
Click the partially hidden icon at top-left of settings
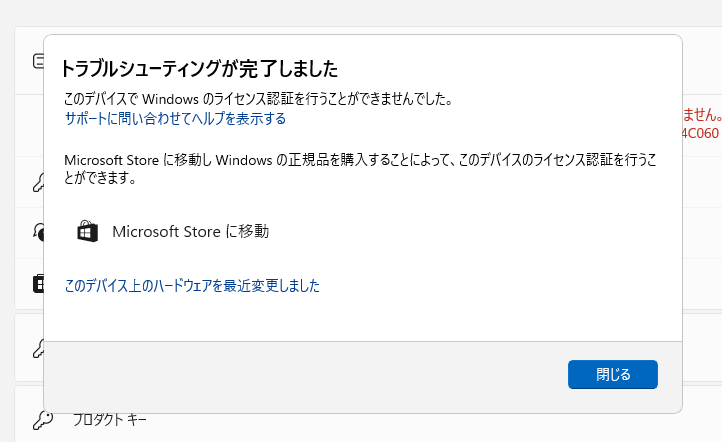[37, 61]
